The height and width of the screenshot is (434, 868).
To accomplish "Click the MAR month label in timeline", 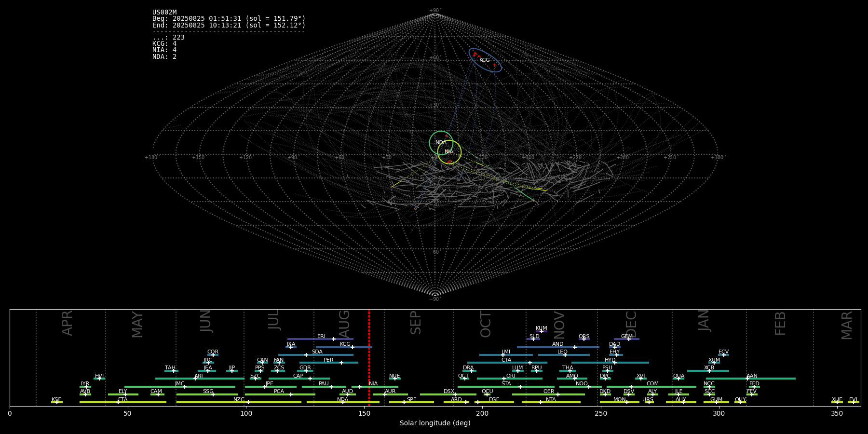I will 847,325.
